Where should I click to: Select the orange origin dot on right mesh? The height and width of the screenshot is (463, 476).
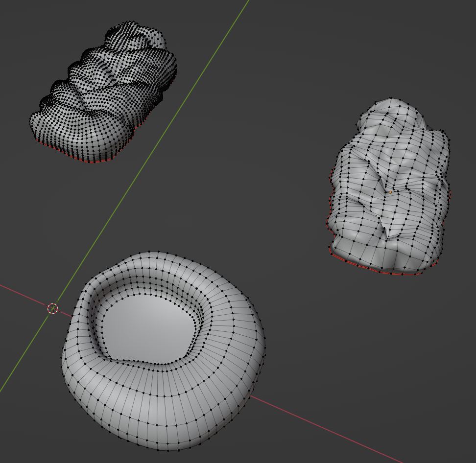(x=390, y=192)
